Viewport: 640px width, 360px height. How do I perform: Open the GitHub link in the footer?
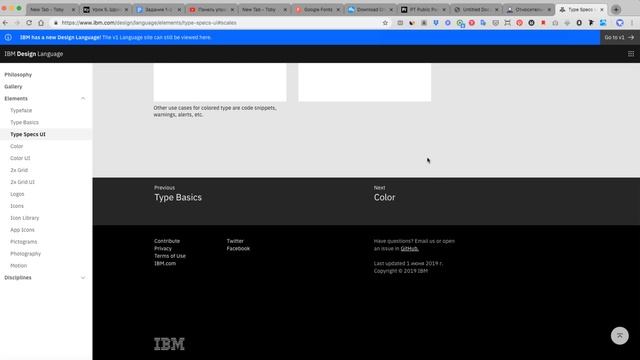(409, 248)
